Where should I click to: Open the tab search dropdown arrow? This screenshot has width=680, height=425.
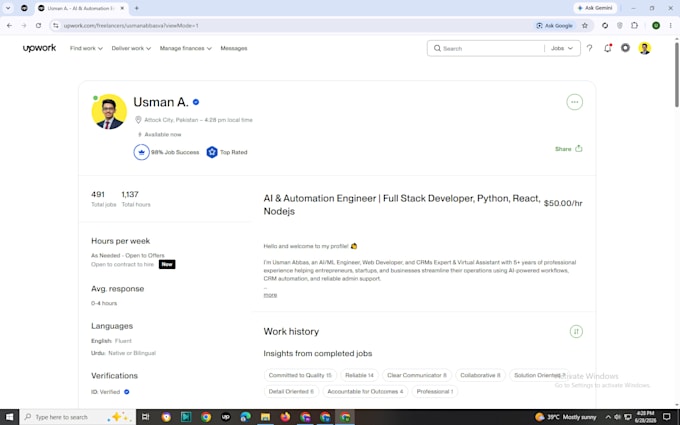pos(8,8)
